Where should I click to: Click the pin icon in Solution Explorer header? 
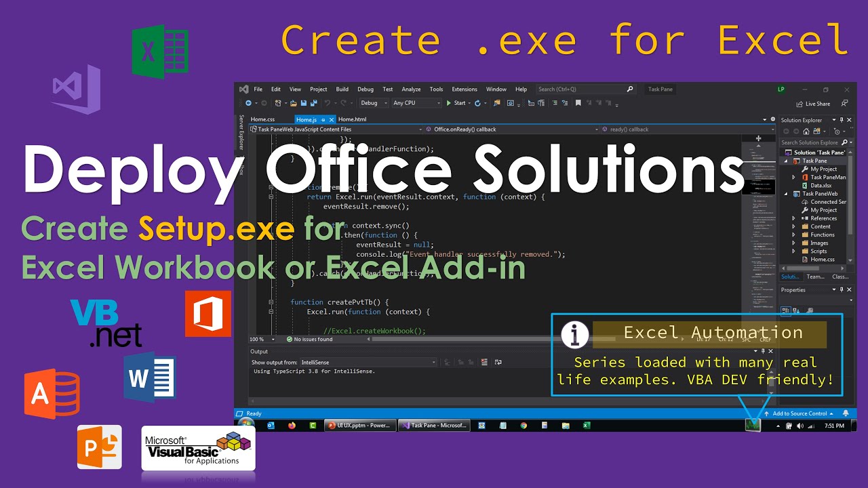843,120
